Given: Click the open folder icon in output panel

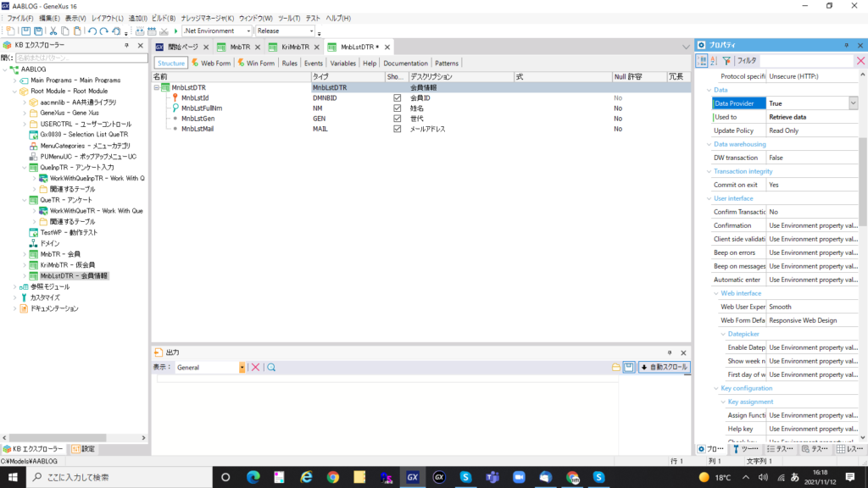Looking at the screenshot, I should (615, 368).
